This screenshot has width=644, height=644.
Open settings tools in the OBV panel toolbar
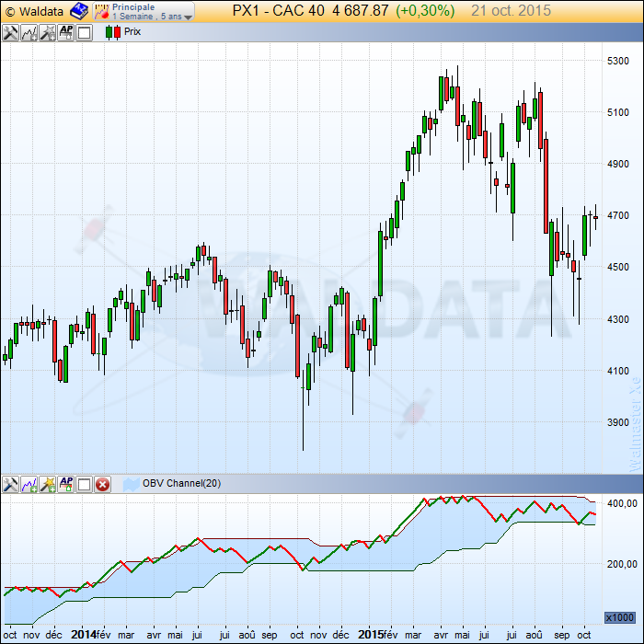coord(10,483)
